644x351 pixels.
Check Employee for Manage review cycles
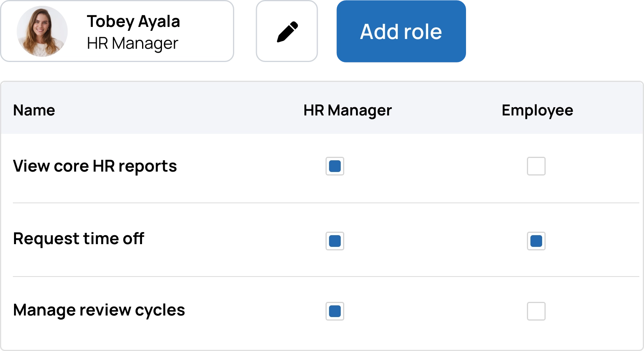(x=536, y=311)
